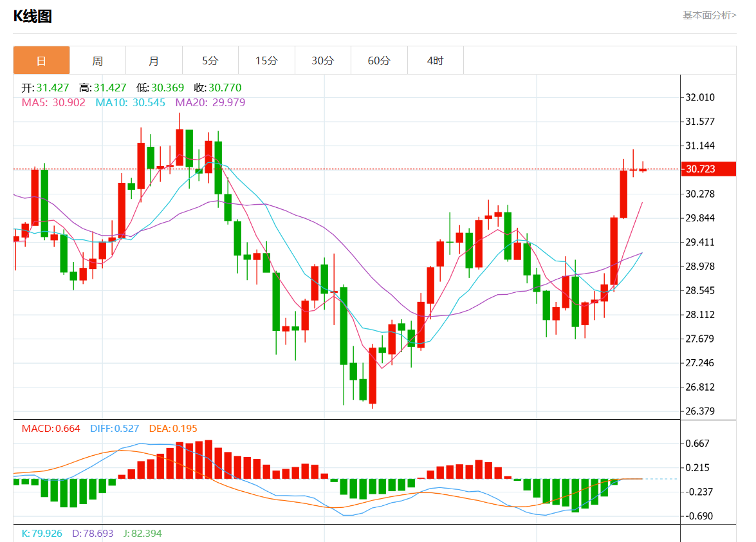This screenshot has width=756, height=542.
Task: Click the MA20 29.979 indicator label
Action: click(x=210, y=103)
